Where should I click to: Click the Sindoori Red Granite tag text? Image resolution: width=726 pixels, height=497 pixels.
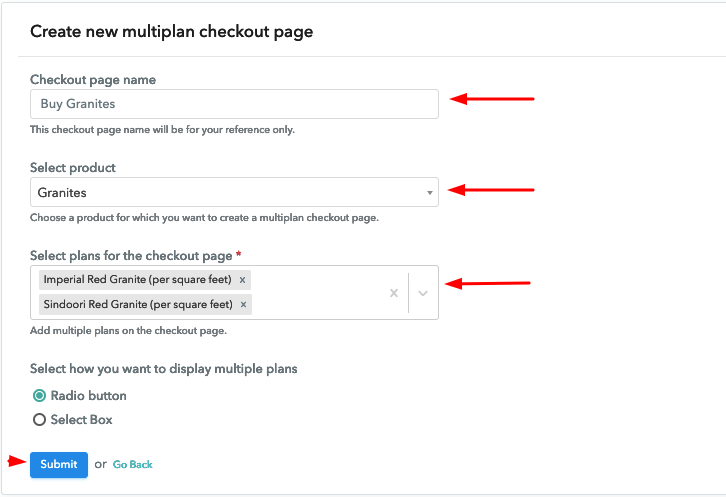point(136,304)
